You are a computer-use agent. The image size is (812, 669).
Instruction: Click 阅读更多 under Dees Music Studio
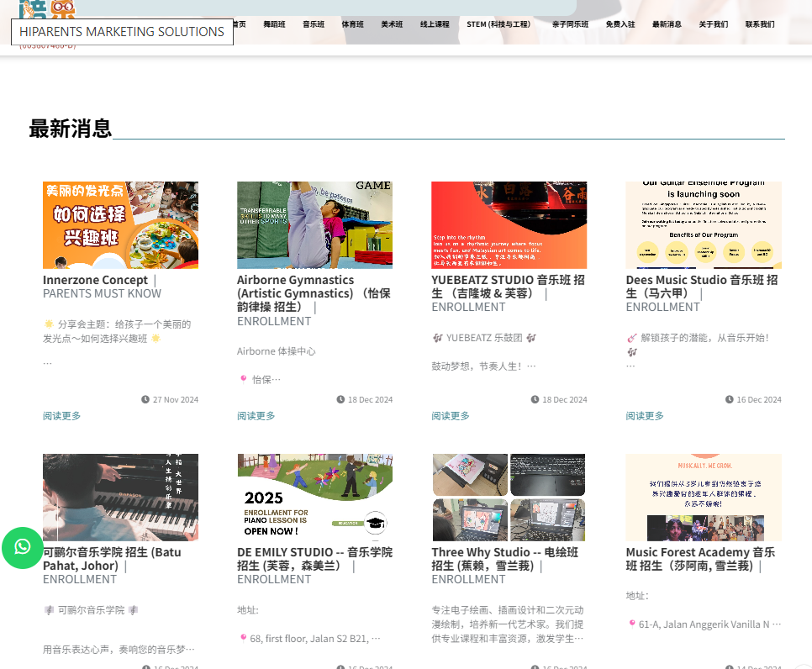645,416
